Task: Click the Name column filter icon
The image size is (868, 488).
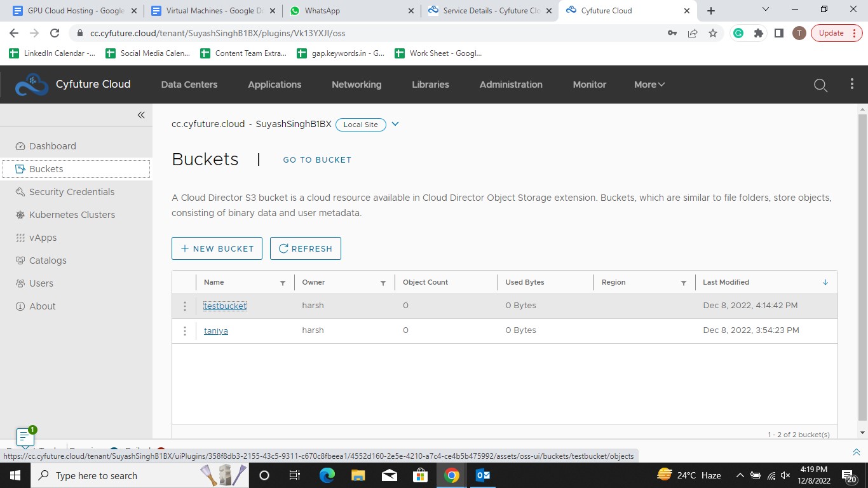Action: 283,283
